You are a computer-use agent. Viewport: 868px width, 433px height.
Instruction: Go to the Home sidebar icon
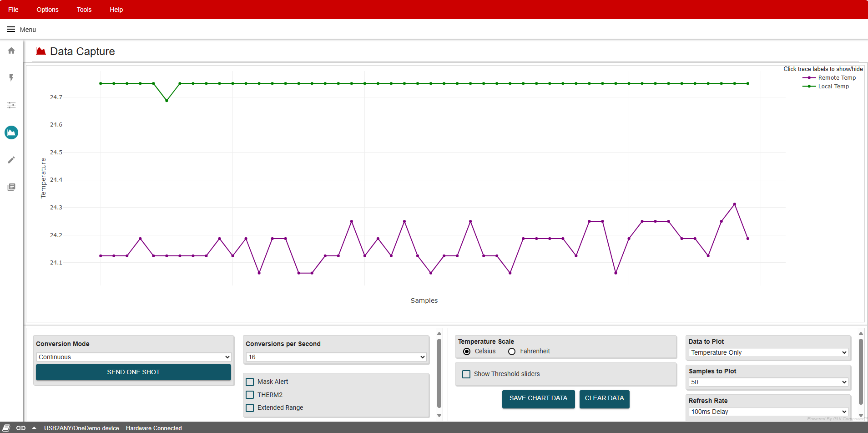(x=11, y=51)
